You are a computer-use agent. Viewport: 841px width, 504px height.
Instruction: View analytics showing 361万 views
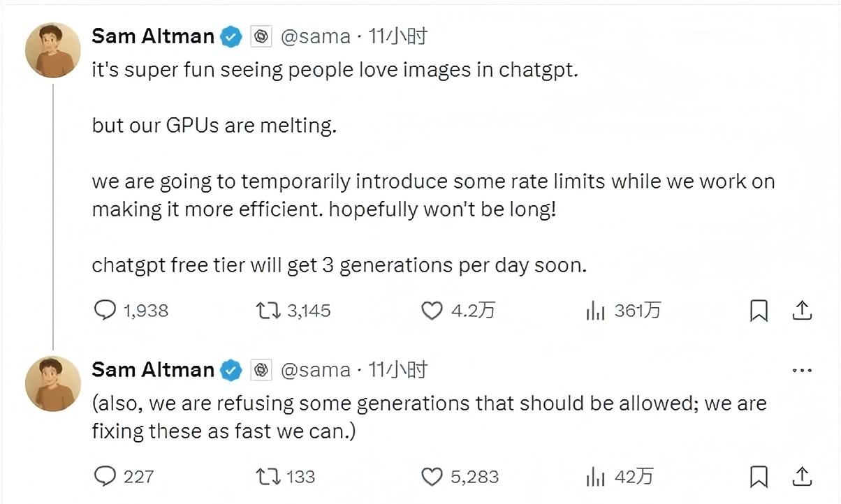coord(622,311)
